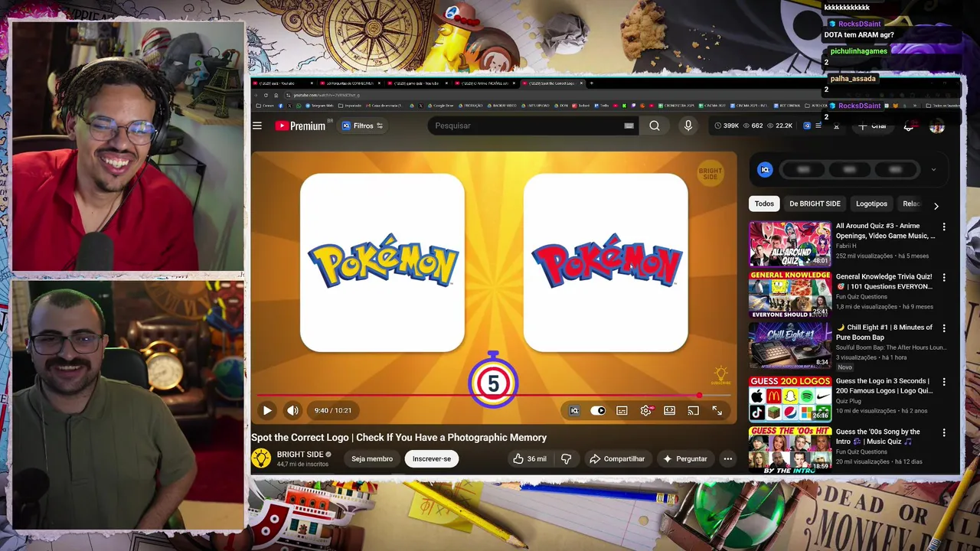Choose the yellow Pokémon logo card
This screenshot has width=980, height=551.
tap(382, 262)
